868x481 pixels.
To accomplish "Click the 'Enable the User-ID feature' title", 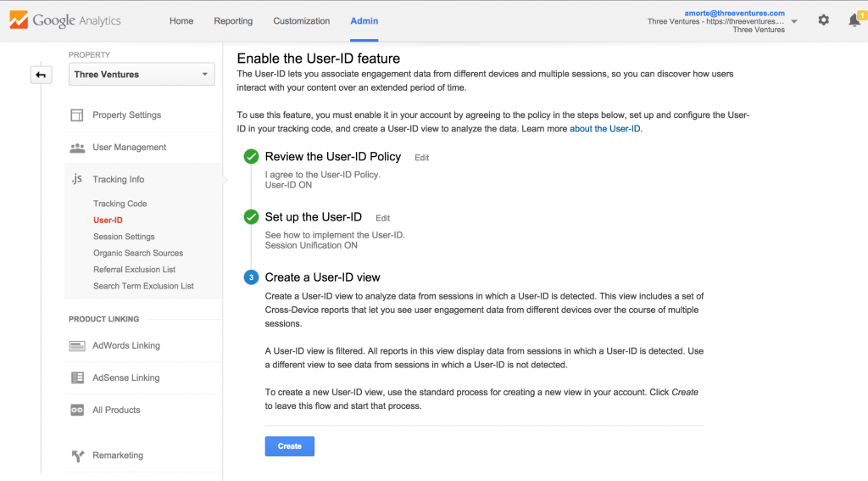I will tap(319, 59).
